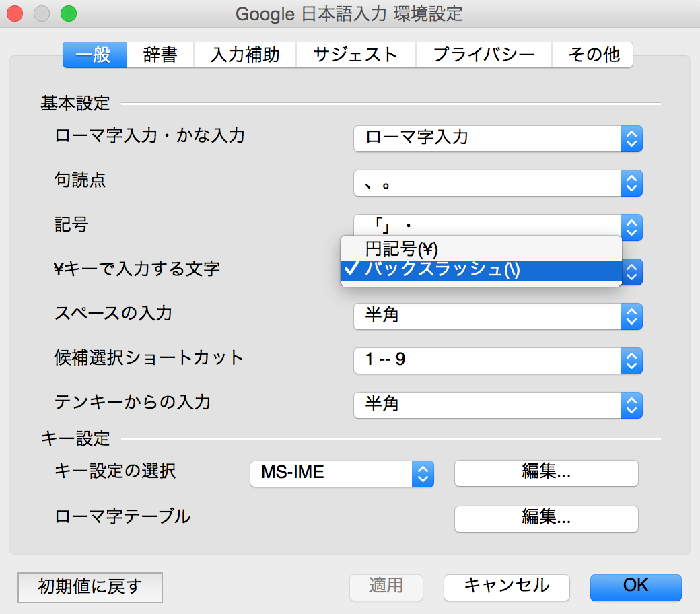The image size is (700, 614).
Task: Open the 入力補助 tab
Action: coord(244,55)
